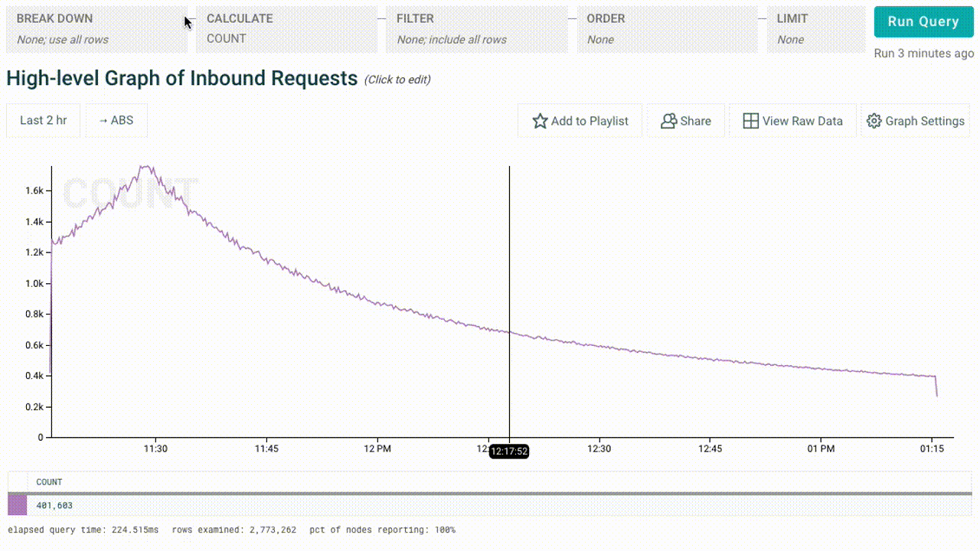Click the 12:30 x-axis label
The image size is (980, 551).
[599, 449]
